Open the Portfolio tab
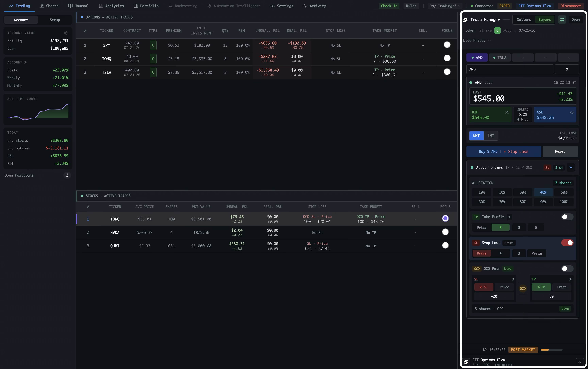 pos(146,6)
